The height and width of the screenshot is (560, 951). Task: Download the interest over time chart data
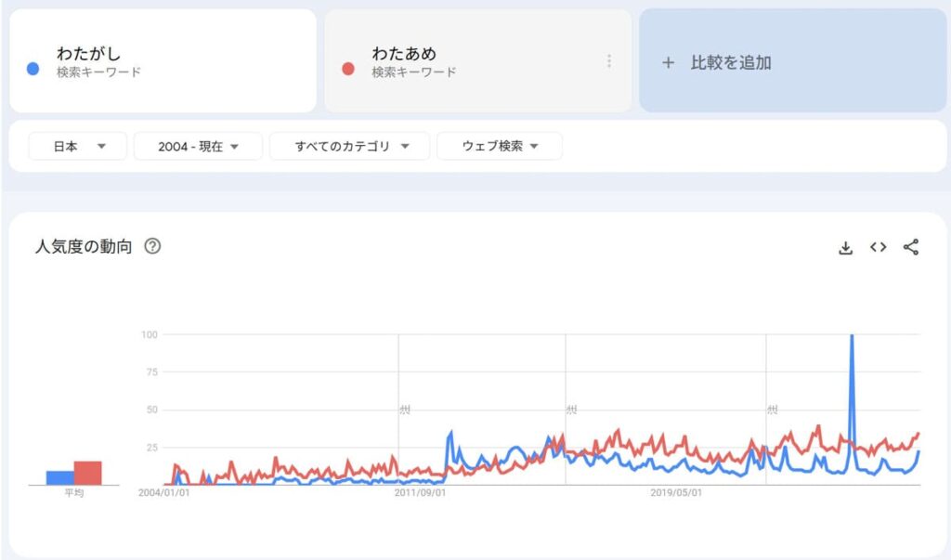(845, 248)
